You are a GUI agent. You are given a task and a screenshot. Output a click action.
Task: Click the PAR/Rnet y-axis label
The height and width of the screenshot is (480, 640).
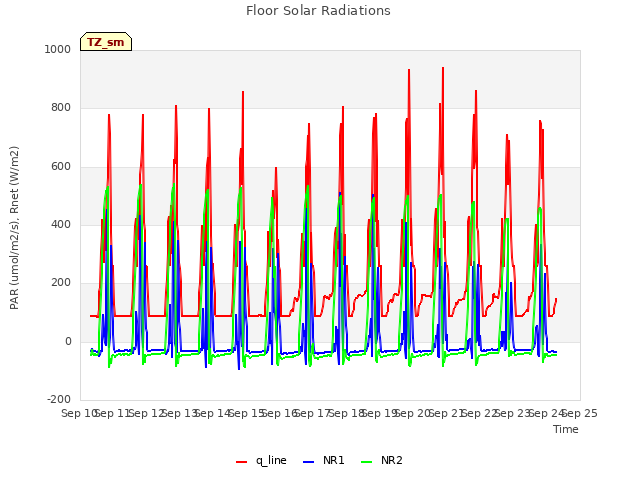click(14, 228)
